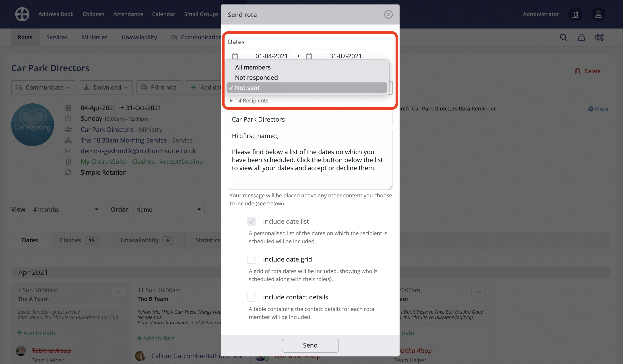Viewport: 623px width, 364px height.
Task: Open the administrator profile icon
Action: [598, 14]
